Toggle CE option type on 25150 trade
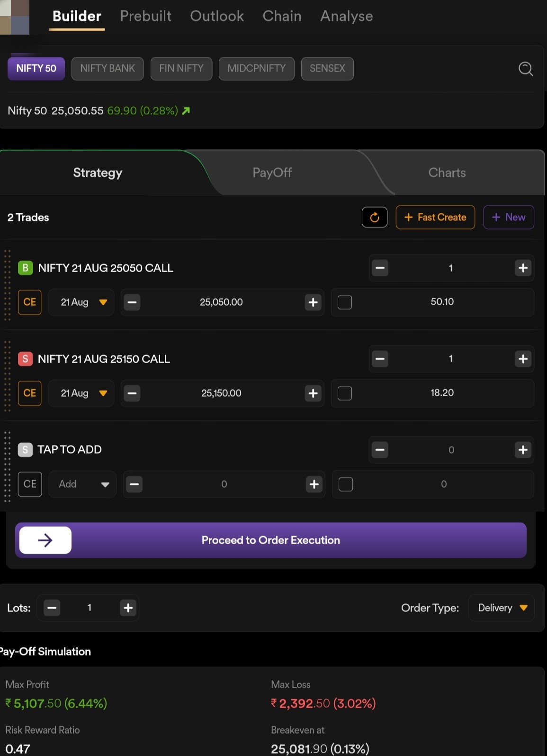The width and height of the screenshot is (547, 756). coord(29,393)
